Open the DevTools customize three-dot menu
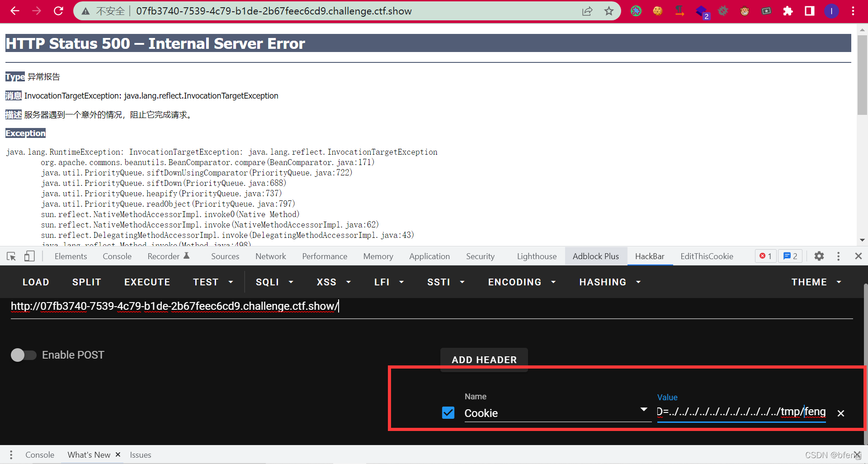Screen dimensions: 868x464 (838, 256)
